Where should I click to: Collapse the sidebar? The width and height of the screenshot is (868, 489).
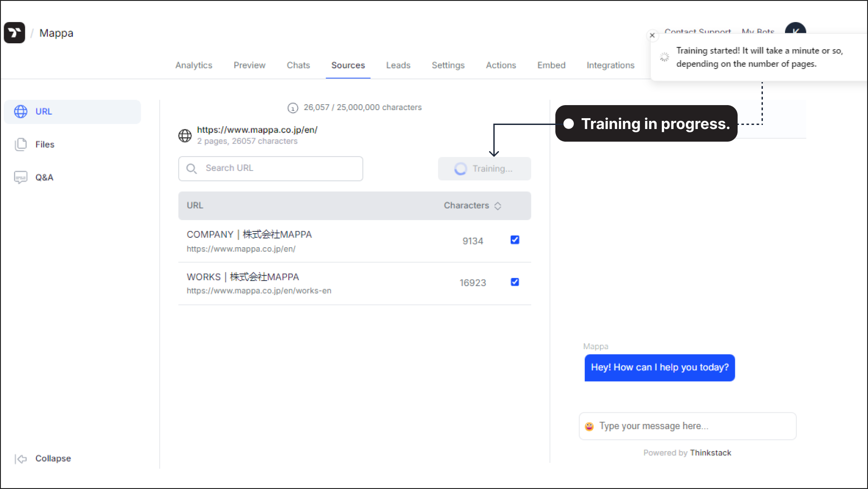point(43,458)
